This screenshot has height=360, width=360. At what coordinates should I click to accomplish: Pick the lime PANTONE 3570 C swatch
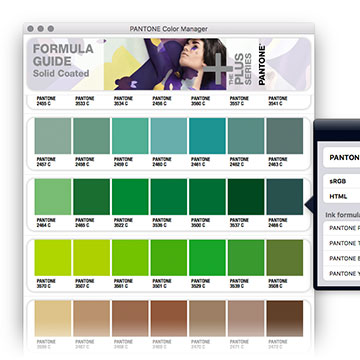pos(53,258)
